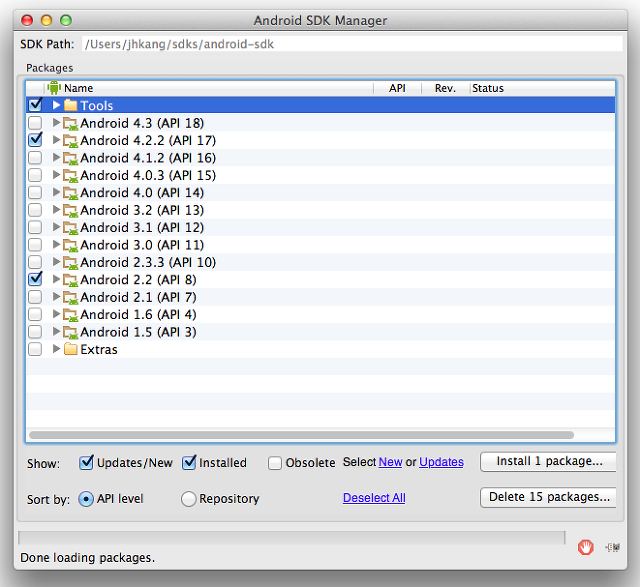Click the Name column header

coord(209,88)
